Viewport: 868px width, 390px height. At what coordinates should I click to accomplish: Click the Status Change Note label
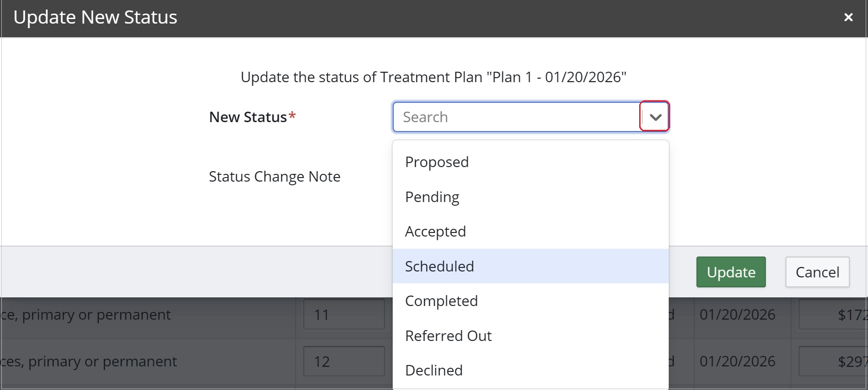click(274, 176)
